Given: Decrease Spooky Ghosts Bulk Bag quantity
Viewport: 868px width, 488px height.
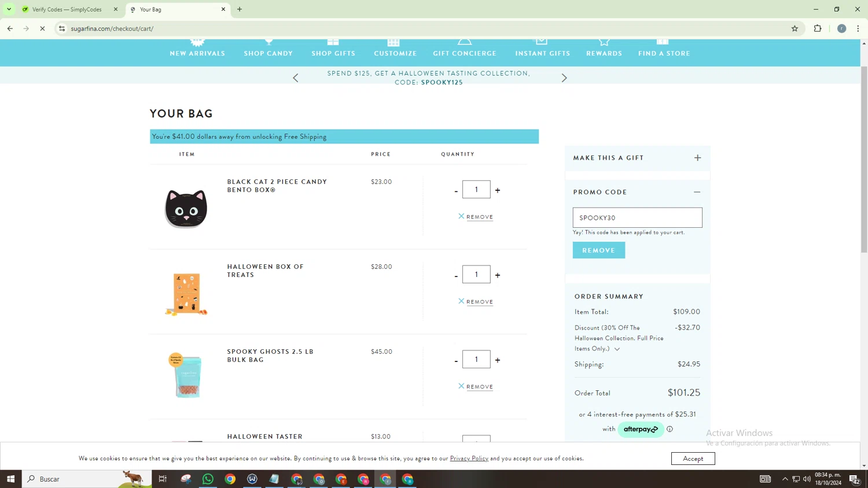Looking at the screenshot, I should [456, 361].
